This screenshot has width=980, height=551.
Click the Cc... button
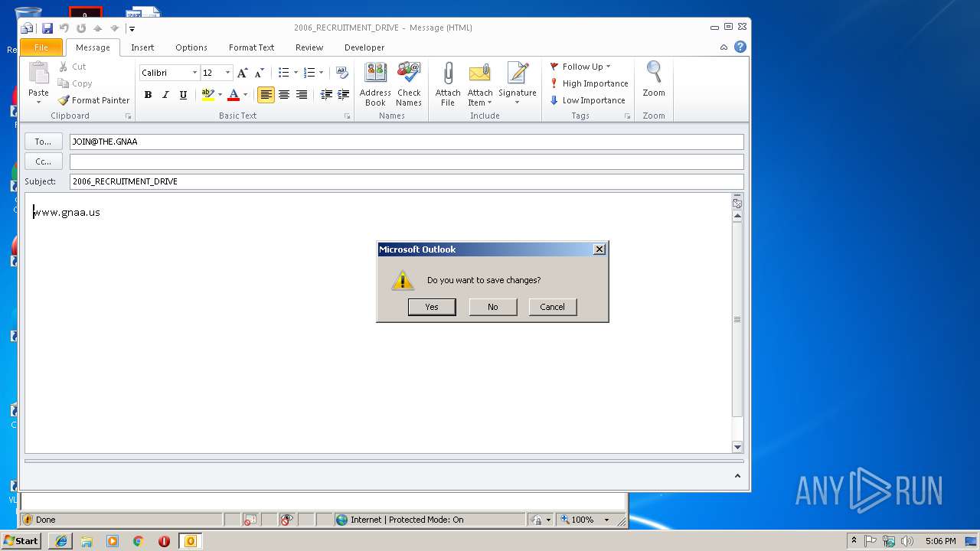click(44, 161)
